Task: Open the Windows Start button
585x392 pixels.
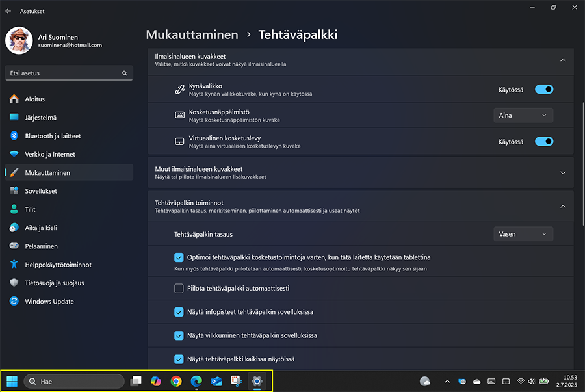Action: click(x=12, y=381)
